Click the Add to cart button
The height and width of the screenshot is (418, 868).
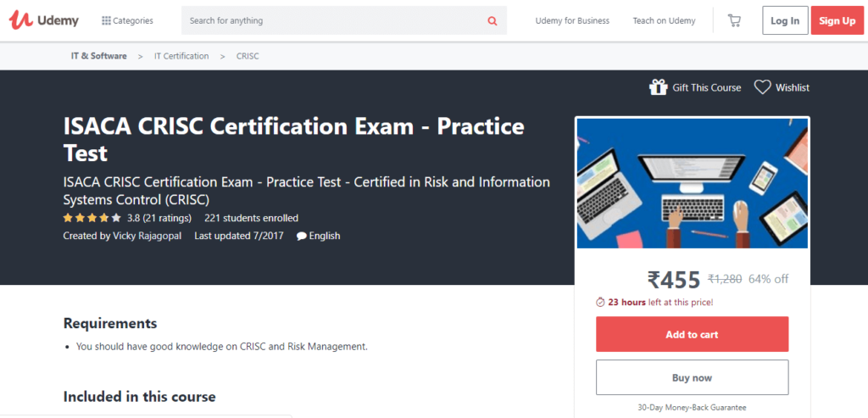click(692, 334)
